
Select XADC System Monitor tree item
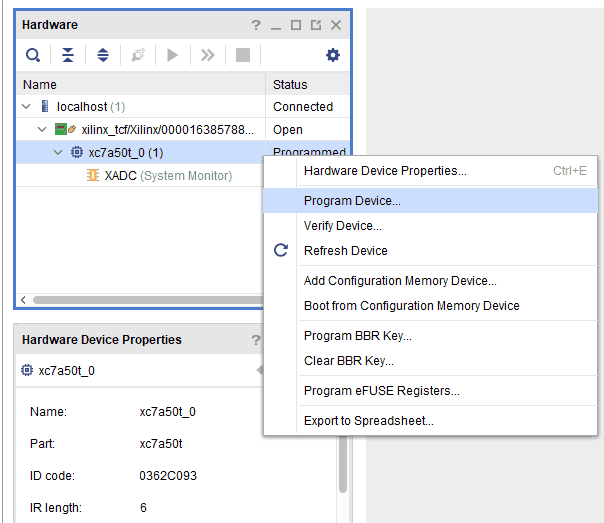(x=167, y=176)
